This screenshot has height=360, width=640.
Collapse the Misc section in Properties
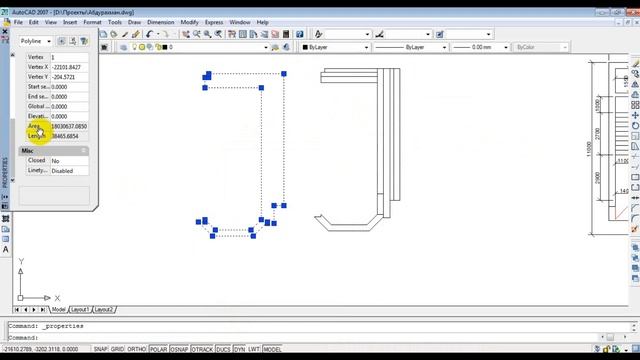[x=84, y=151]
